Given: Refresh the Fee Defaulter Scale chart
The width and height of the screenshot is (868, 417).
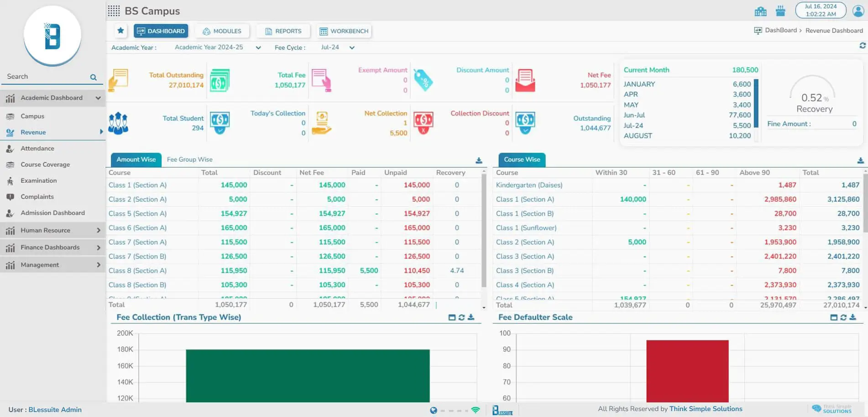Looking at the screenshot, I should (843, 317).
